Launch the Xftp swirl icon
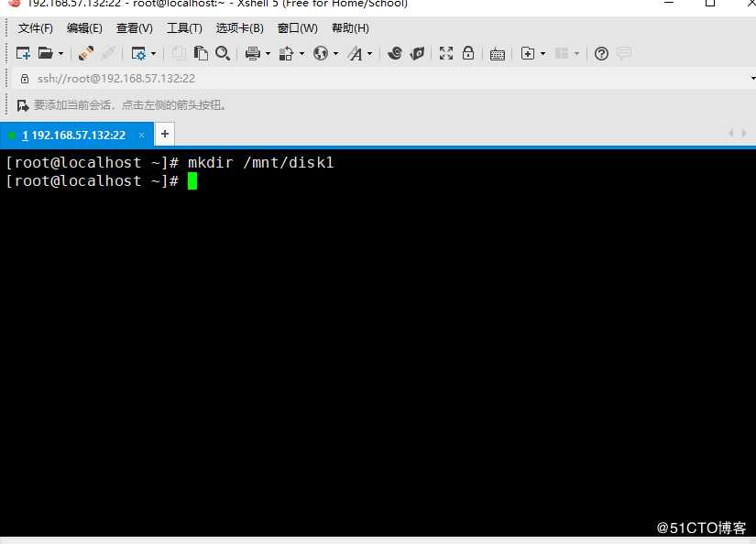The width and height of the screenshot is (756, 544). [x=395, y=53]
